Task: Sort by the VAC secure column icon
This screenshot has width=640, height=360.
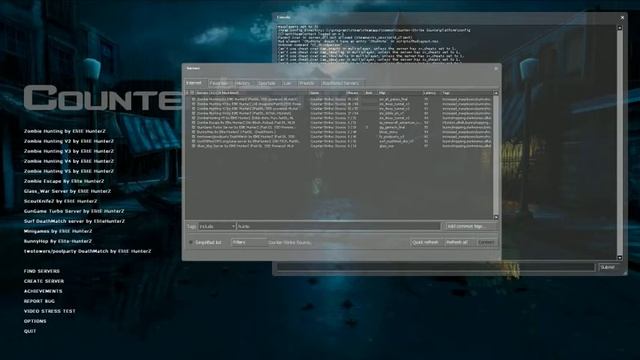Action: click(192, 93)
